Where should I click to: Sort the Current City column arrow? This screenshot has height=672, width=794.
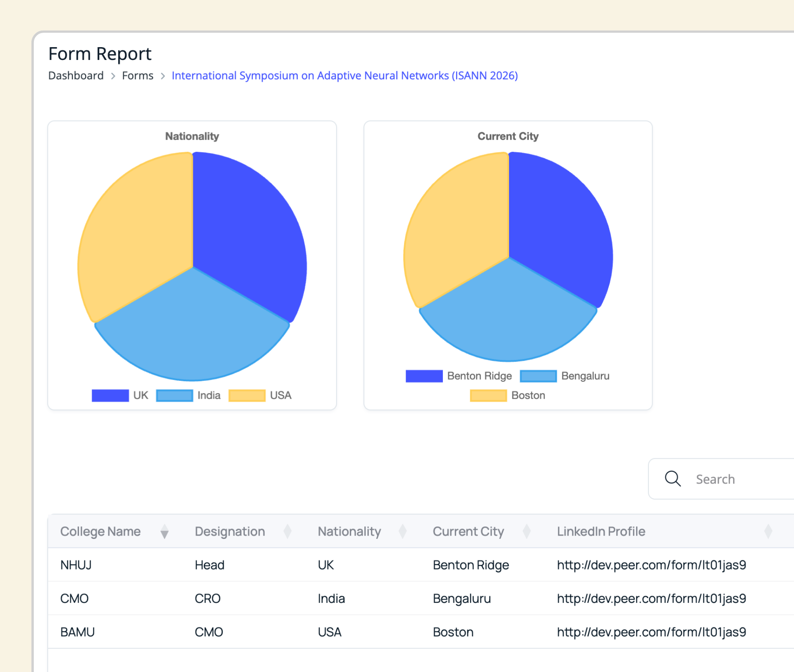click(x=526, y=531)
